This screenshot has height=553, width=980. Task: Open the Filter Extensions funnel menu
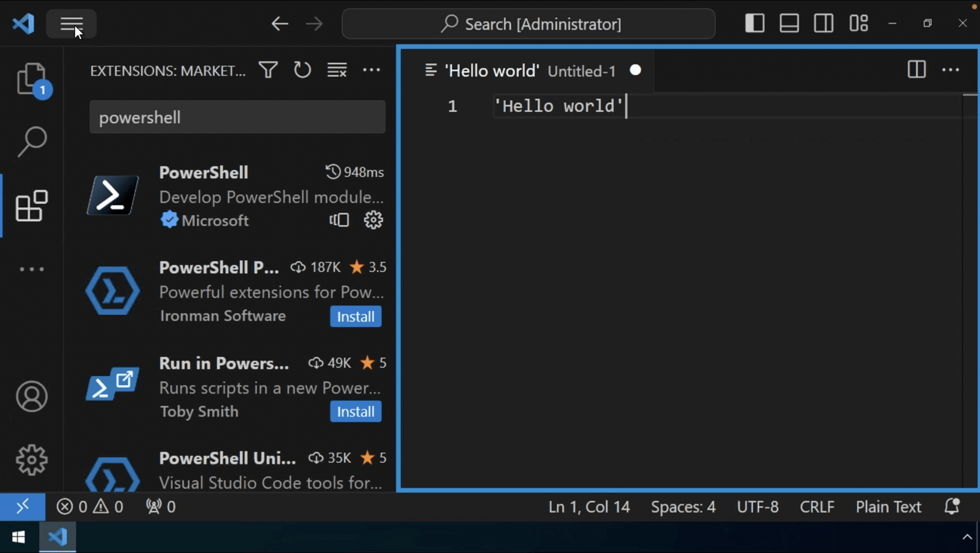point(268,70)
